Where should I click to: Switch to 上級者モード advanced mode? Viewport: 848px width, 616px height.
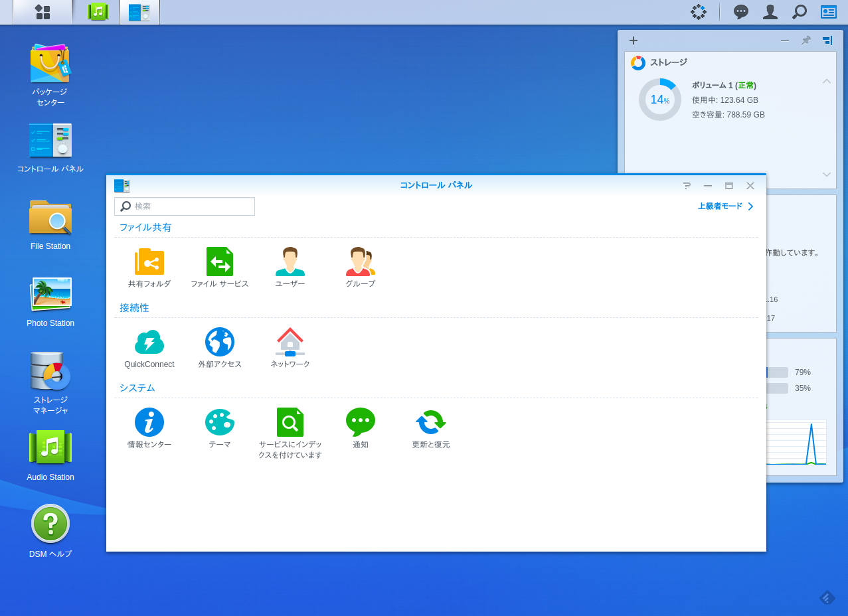pos(725,206)
